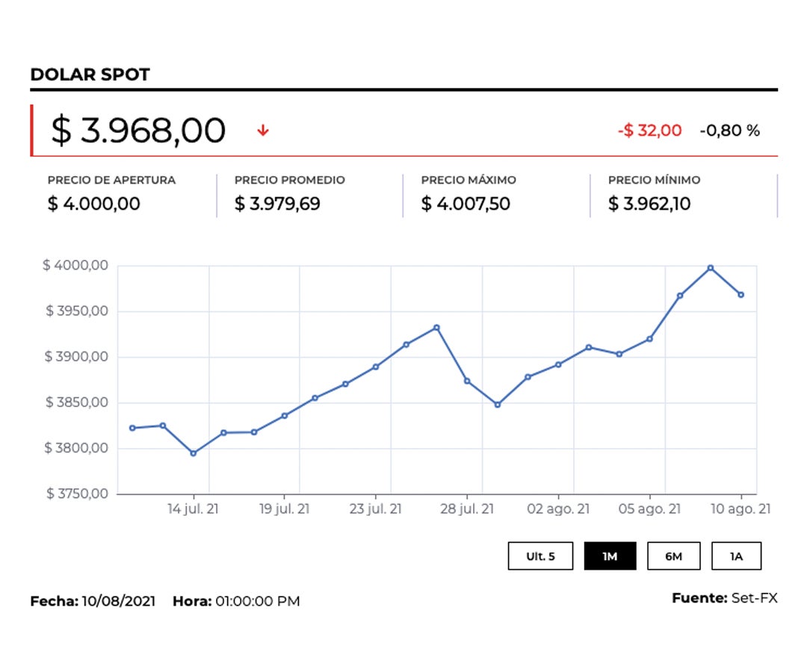The image size is (807, 672).
Task: Select the 6M time range
Action: pyautogui.click(x=673, y=556)
